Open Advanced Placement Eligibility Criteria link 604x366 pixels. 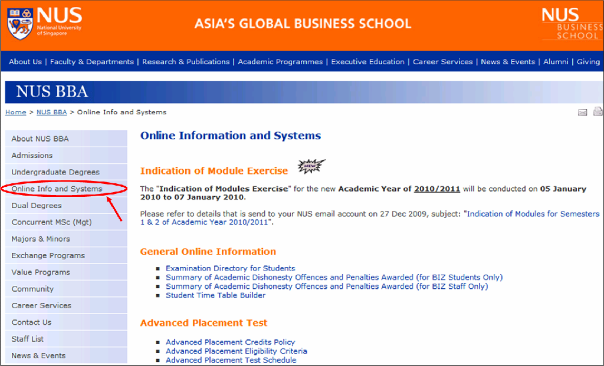[x=236, y=351]
